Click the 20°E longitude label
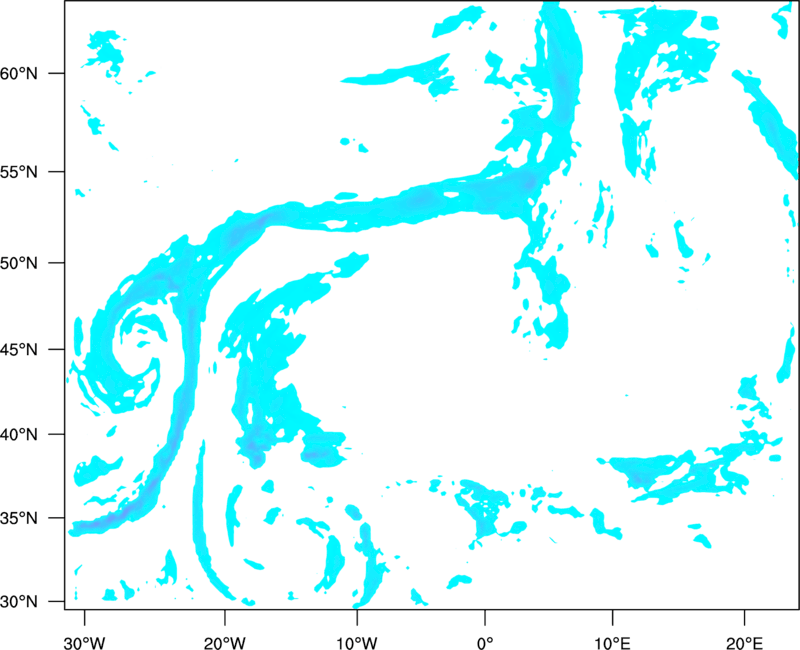The image size is (800, 650). tap(744, 643)
